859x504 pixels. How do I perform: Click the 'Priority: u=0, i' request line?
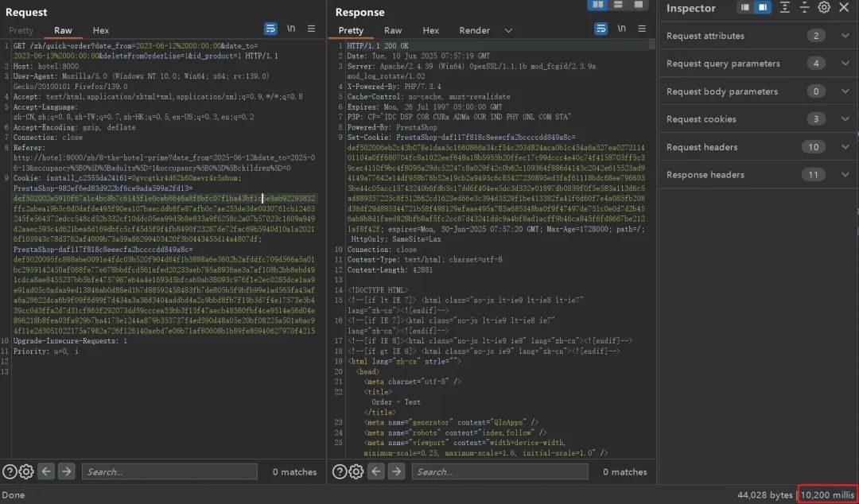(45, 351)
